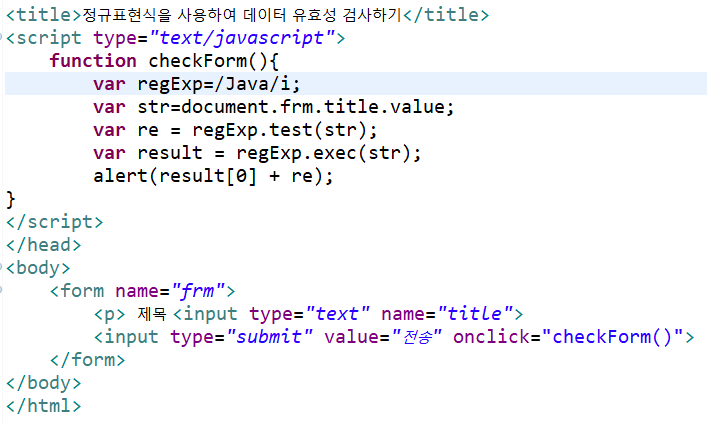Click the regExp=/Java/i; assignment
Viewport: 707px width, 424px height.
click(x=219, y=84)
